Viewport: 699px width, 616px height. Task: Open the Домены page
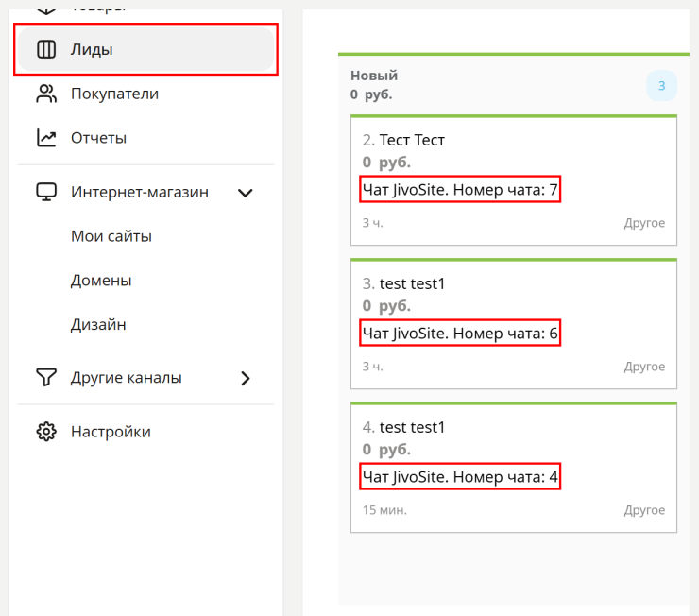click(101, 281)
